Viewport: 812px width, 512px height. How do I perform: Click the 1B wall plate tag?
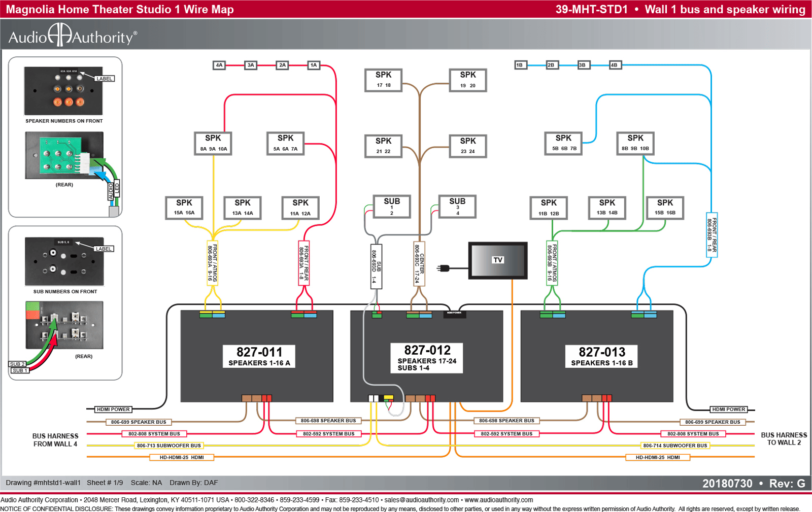(520, 65)
